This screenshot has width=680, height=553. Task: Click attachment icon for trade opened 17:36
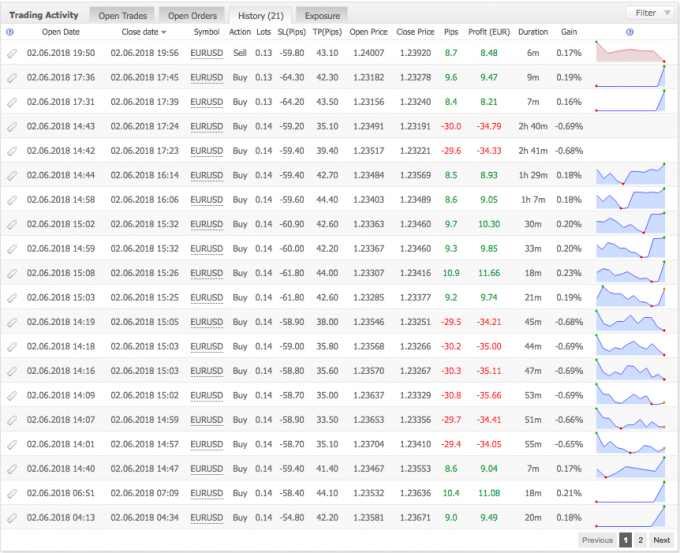click(x=12, y=78)
